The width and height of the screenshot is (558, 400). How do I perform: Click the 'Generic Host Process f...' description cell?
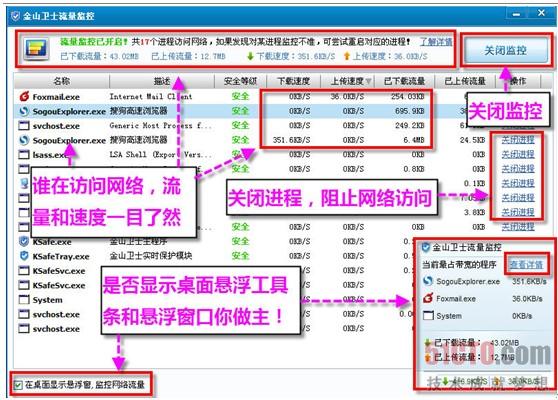(x=161, y=125)
